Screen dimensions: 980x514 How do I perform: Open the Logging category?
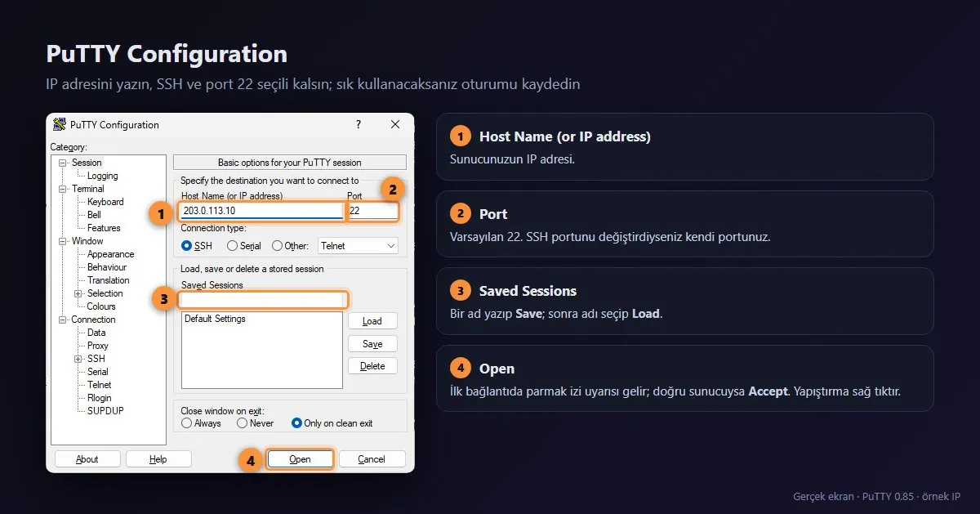coord(102,176)
